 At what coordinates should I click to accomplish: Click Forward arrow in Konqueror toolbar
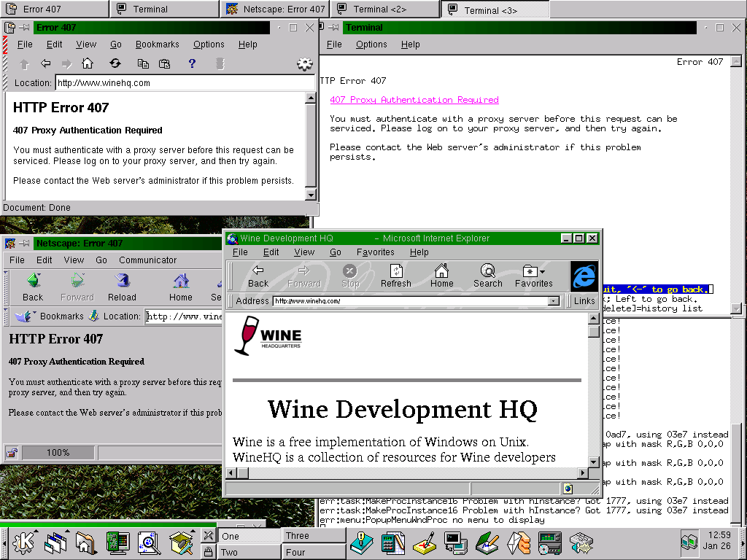(66, 64)
